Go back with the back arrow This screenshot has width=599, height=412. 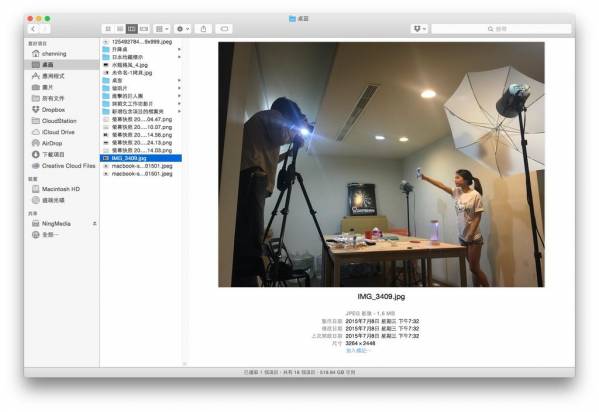coord(33,29)
